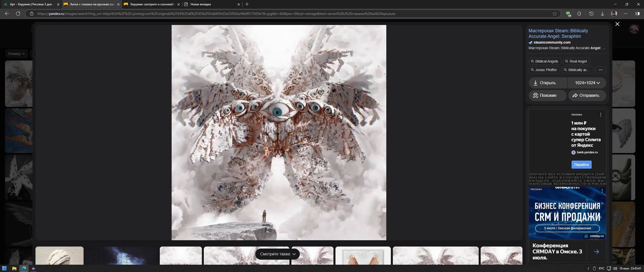The image size is (644, 272).
Task: Open Microsoft Edge from the taskbar
Action: (x=24, y=268)
